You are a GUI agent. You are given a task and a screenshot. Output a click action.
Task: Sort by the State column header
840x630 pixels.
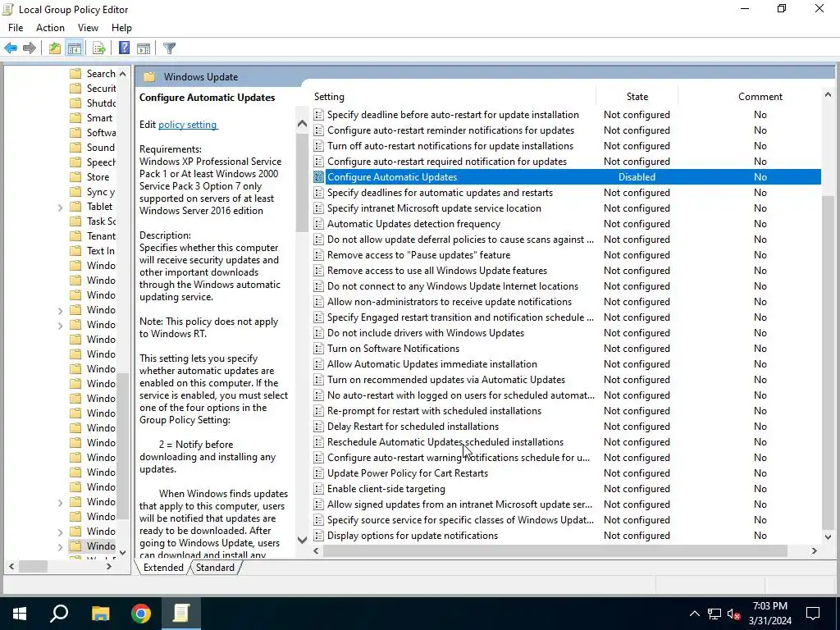(x=637, y=97)
